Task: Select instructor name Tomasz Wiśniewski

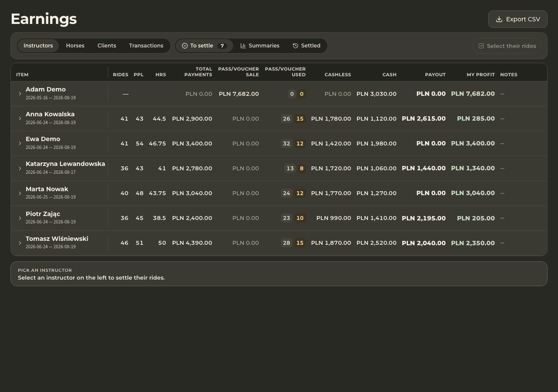Action: point(57,239)
